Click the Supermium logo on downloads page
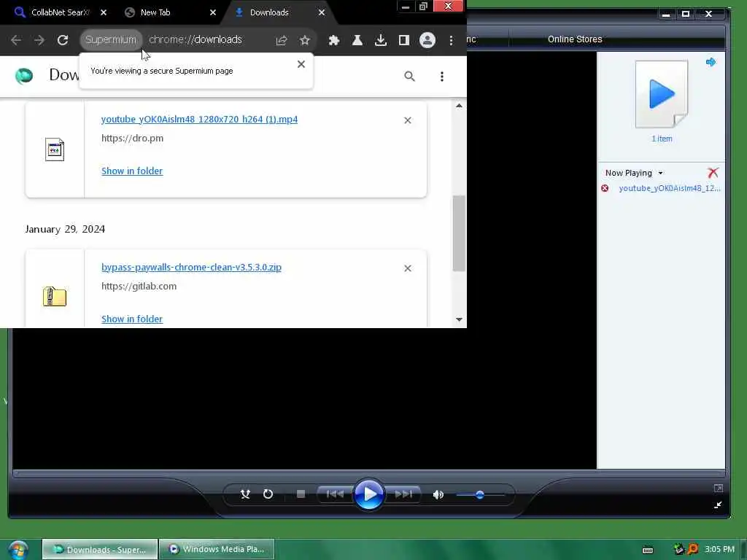The image size is (747, 560). click(x=24, y=76)
